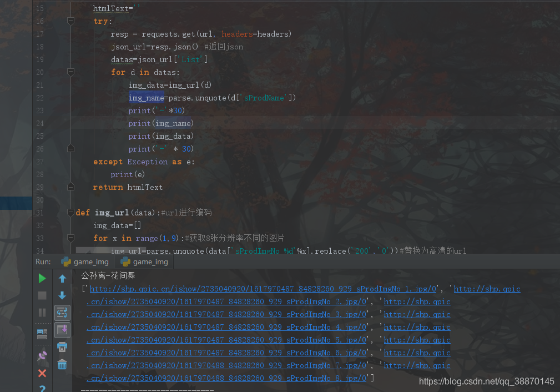Open the sProdImgNo_1.jpg URL link
Image resolution: width=560 pixels, height=392 pixels.
[263, 289]
